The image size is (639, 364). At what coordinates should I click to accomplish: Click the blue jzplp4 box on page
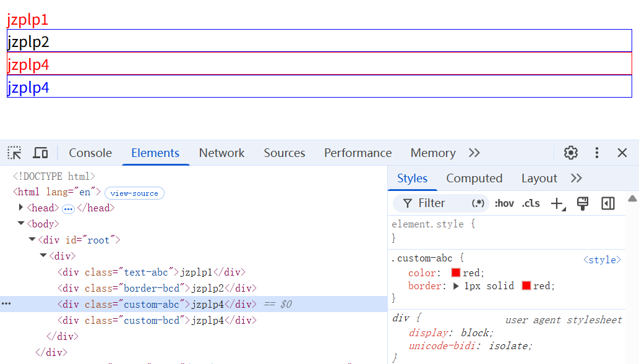point(319,87)
